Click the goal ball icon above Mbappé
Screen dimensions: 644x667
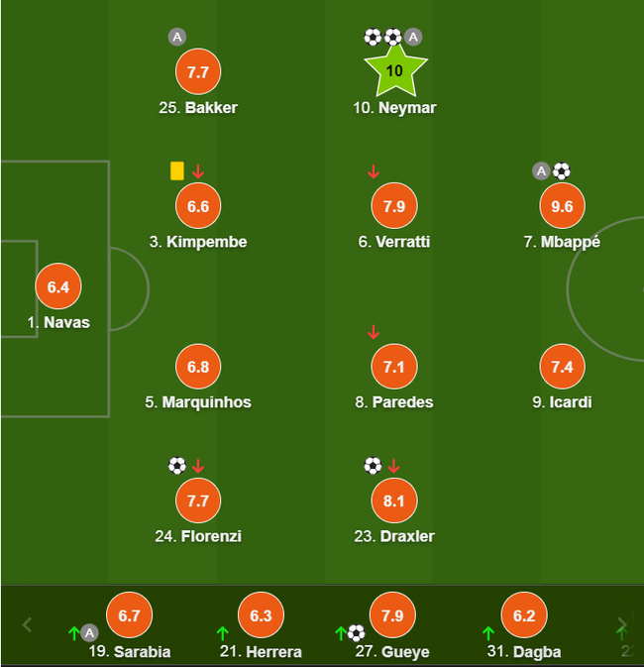(562, 170)
